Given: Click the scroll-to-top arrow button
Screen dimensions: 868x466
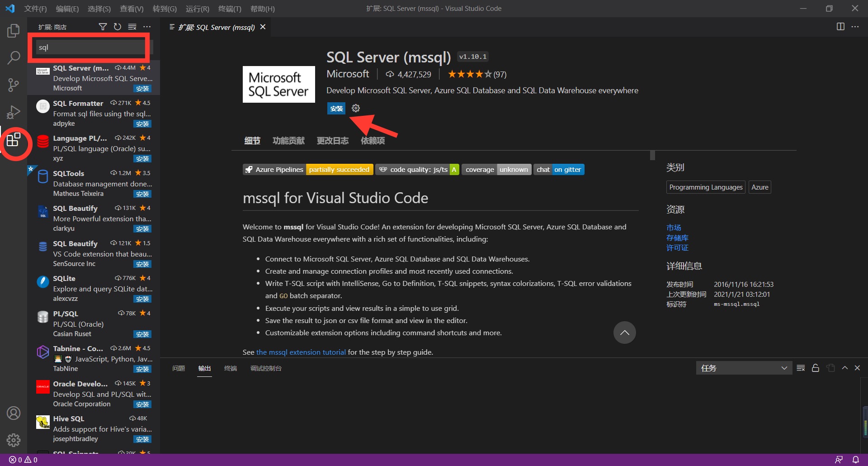Looking at the screenshot, I should coord(624,333).
